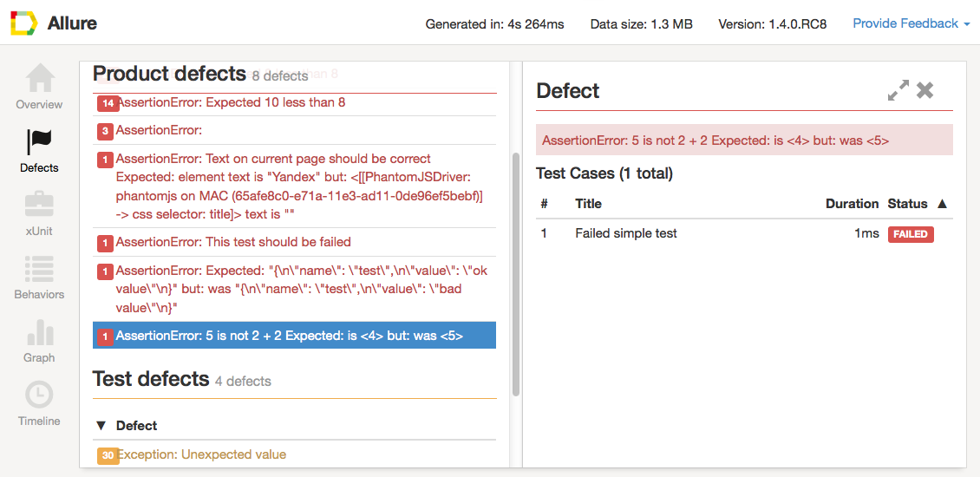Screen dimensions: 980x477
Task: Click the 'Test defects' section heading
Action: (151, 379)
